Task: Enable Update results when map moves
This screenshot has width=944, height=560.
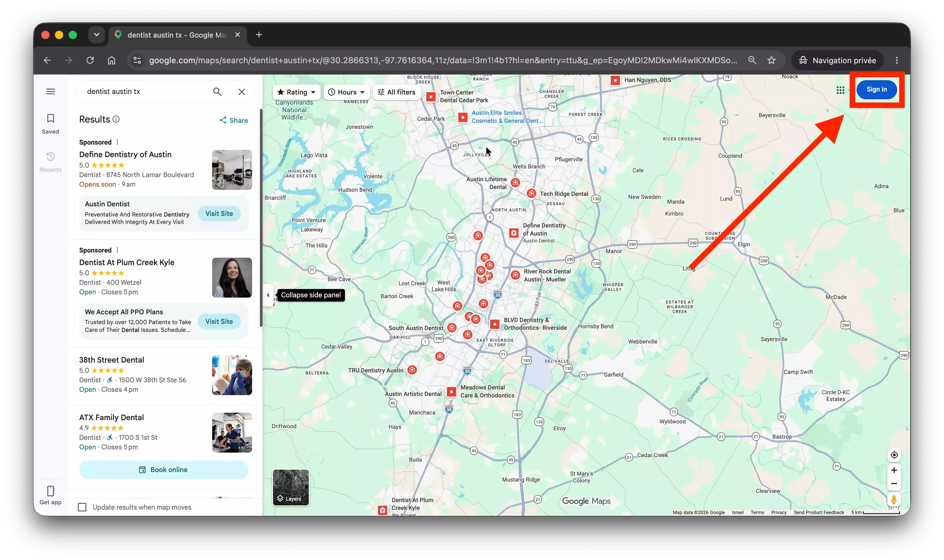Action: pyautogui.click(x=82, y=507)
